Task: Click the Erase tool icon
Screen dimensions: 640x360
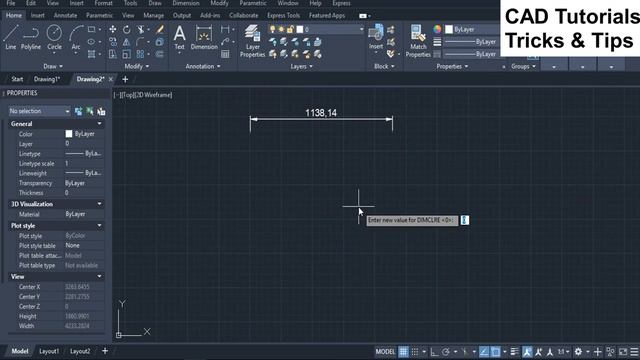Action: 160,29
